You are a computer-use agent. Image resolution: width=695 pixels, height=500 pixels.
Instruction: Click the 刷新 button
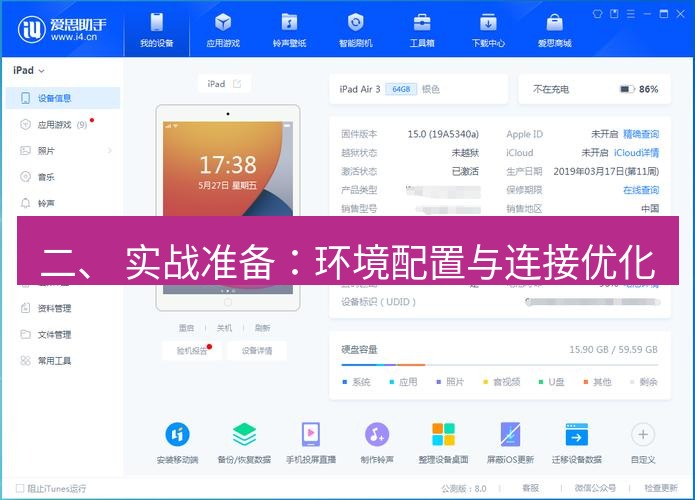[262, 328]
